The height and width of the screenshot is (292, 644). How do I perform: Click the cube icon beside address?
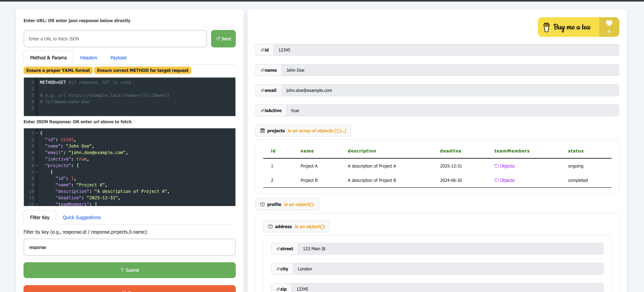[x=270, y=227]
